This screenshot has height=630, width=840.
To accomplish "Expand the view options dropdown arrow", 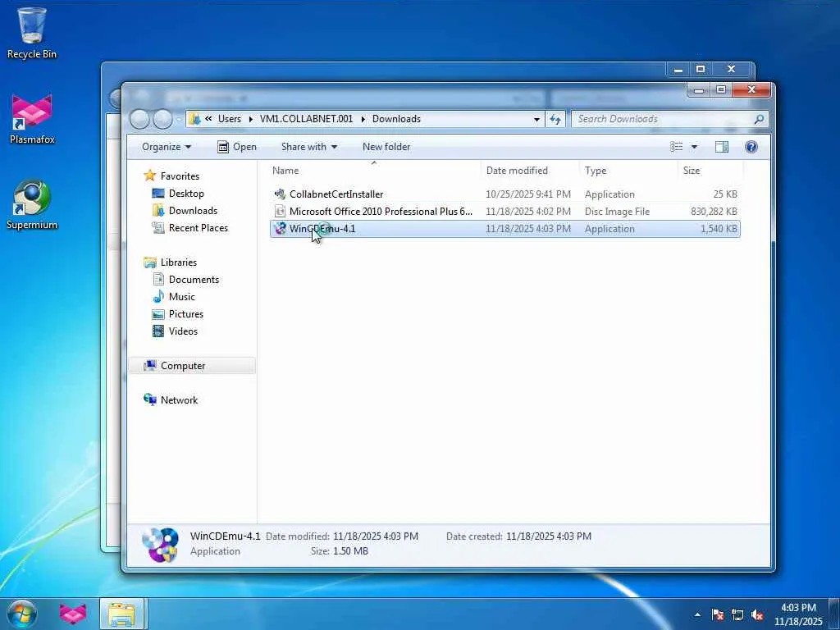I will [x=694, y=147].
